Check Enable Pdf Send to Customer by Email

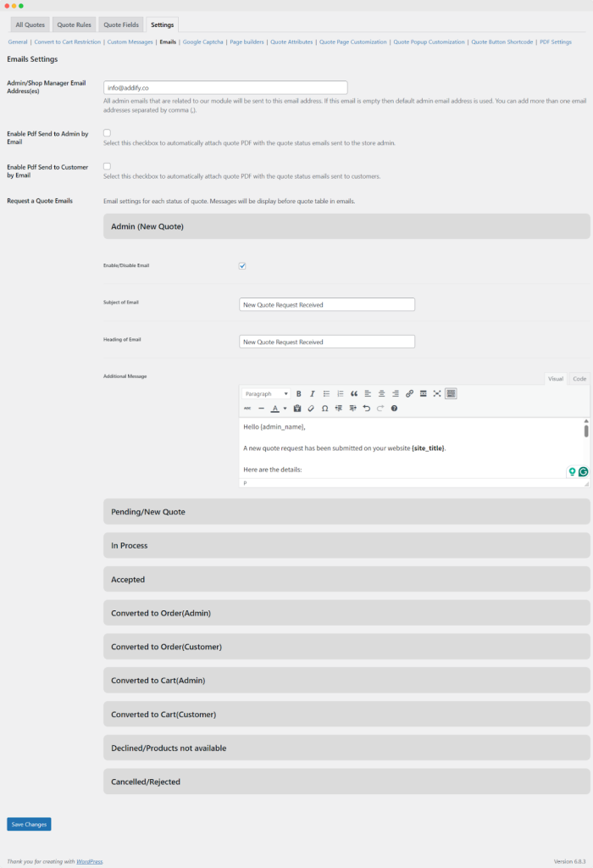107,166
